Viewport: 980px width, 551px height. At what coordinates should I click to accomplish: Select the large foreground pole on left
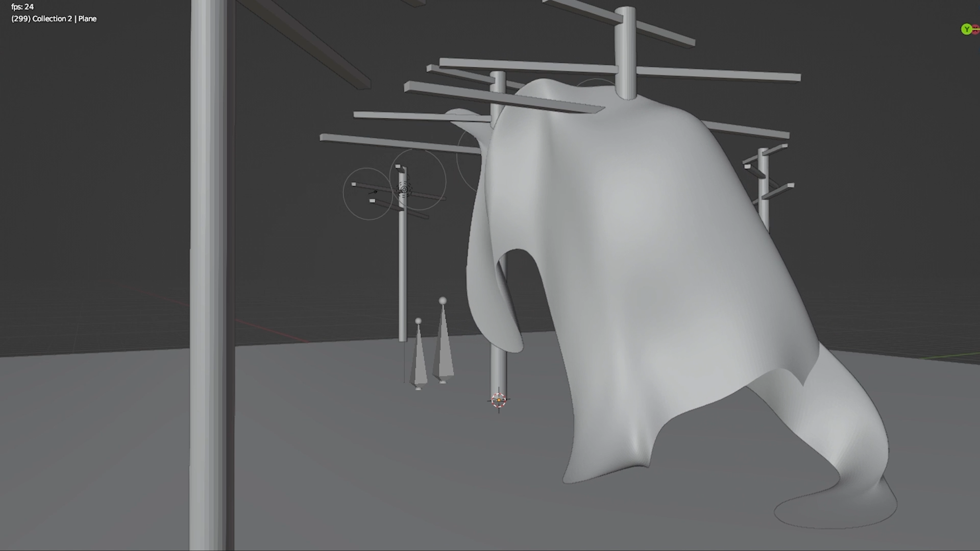point(209,275)
